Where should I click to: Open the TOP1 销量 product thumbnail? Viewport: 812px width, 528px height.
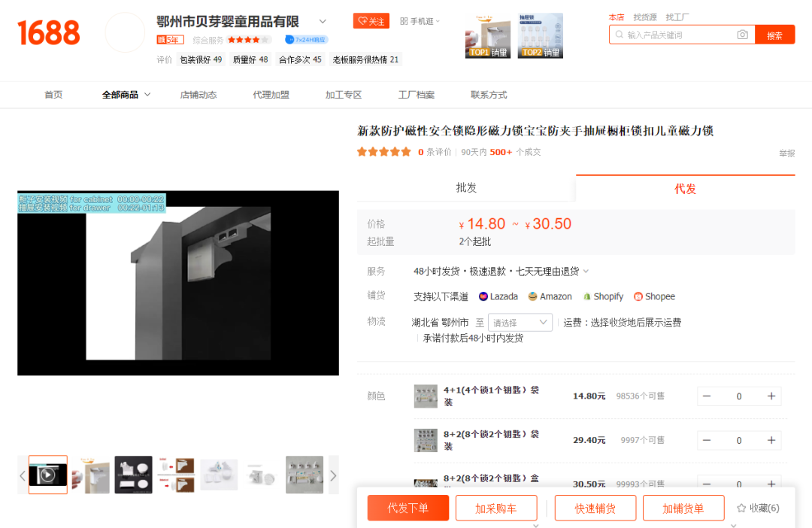488,36
